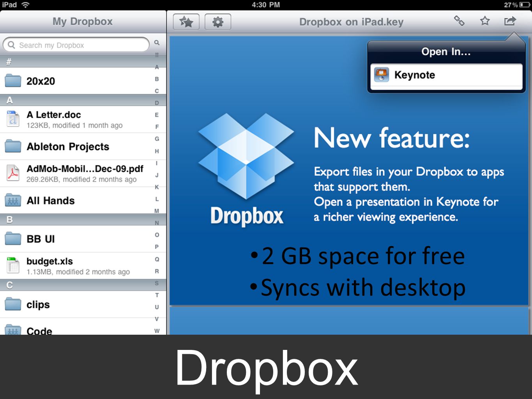Jump to letter E in index bar
Screen dimensions: 532x399
(157, 115)
